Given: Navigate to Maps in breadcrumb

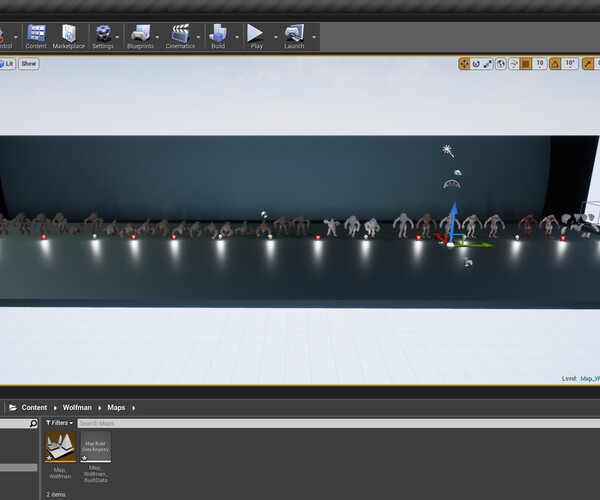Looking at the screenshot, I should 116,408.
